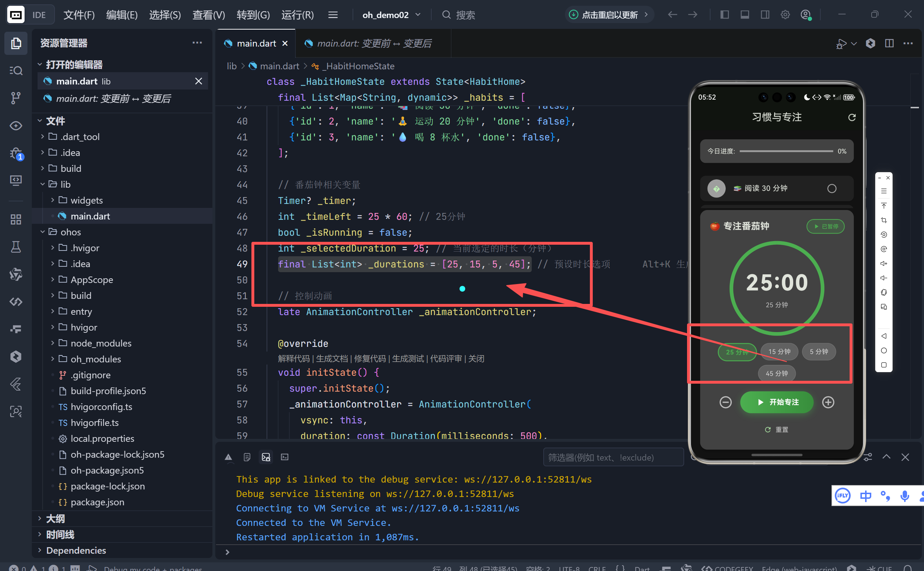Screen dimensions: 924x571
Task: Click the split editor icon
Action: (889, 43)
